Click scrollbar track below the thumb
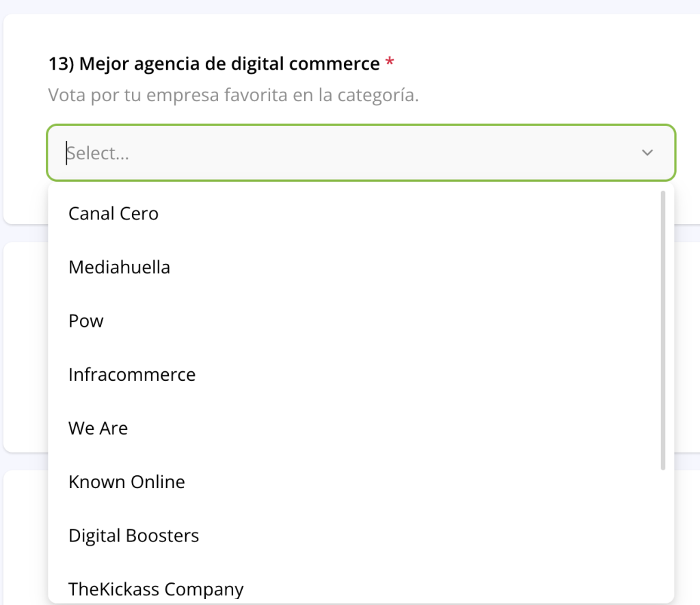The height and width of the screenshot is (605, 700). point(663,533)
